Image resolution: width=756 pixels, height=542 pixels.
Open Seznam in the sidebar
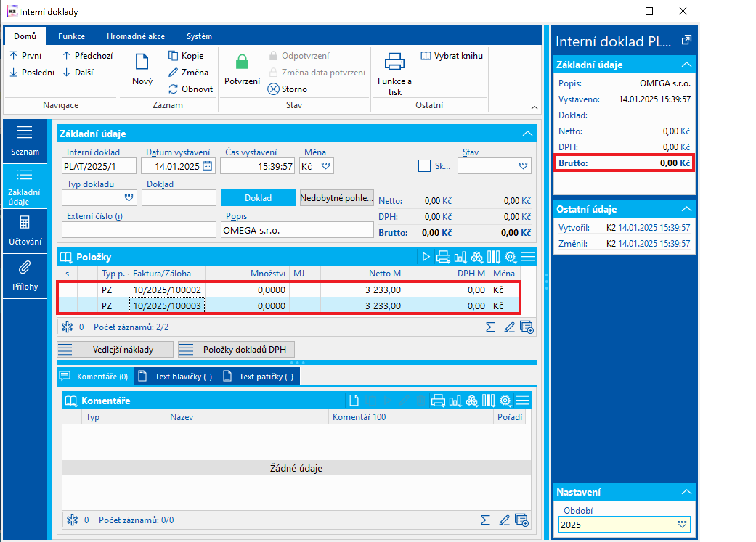(25, 141)
